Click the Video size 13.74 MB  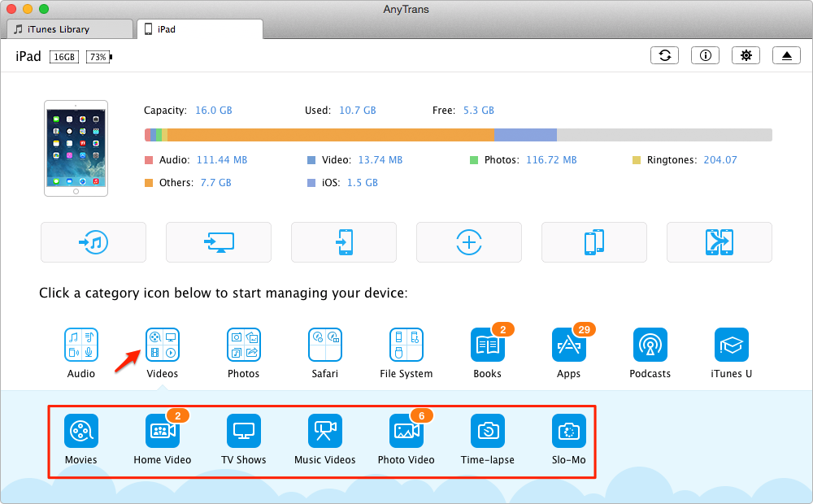pos(380,160)
